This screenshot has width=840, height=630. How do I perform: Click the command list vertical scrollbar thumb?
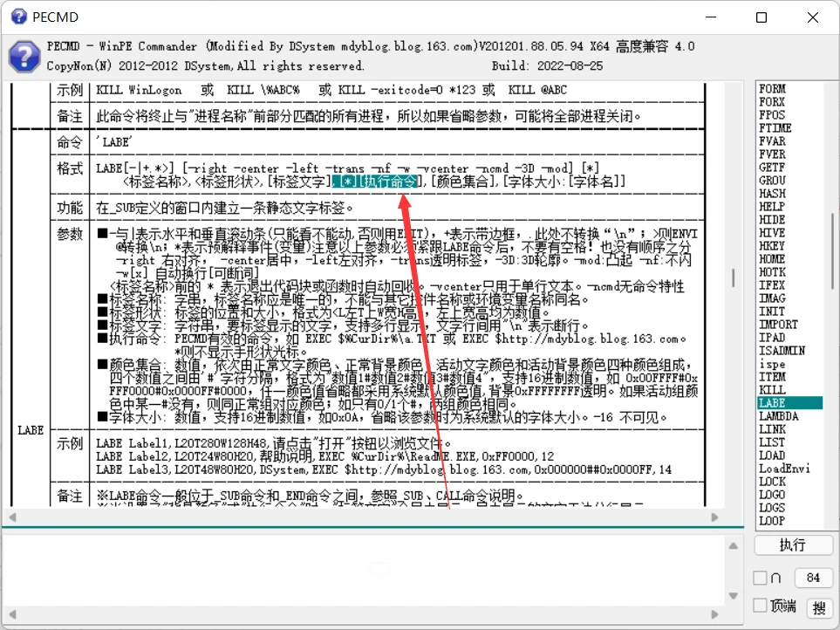(x=832, y=250)
